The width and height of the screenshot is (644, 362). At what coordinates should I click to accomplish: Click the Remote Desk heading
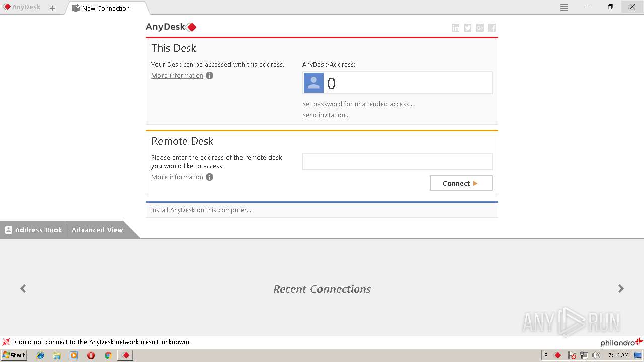183,141
